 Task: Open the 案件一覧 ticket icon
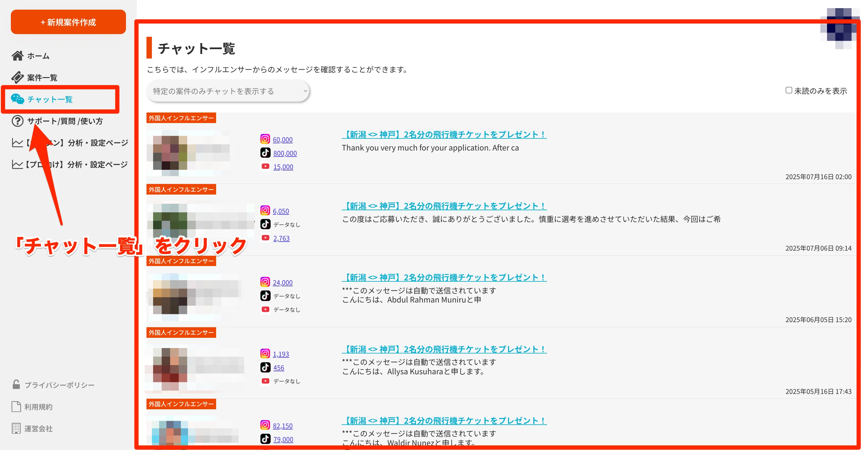point(17,77)
